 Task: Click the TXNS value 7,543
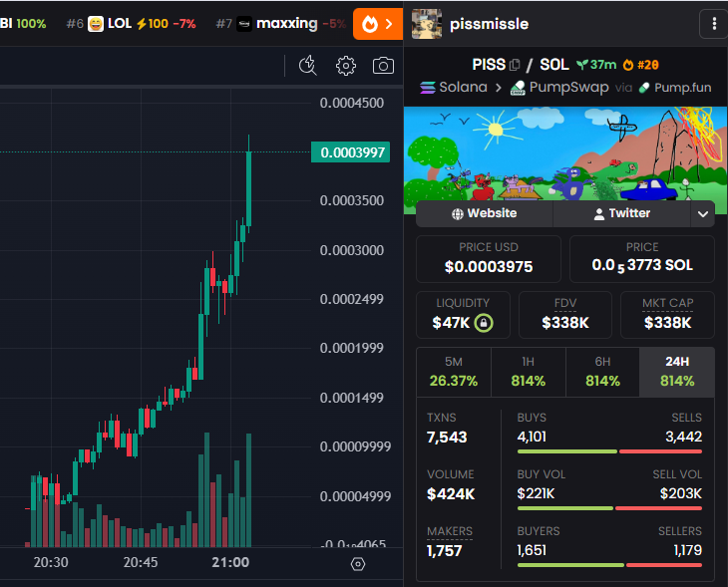[447, 438]
